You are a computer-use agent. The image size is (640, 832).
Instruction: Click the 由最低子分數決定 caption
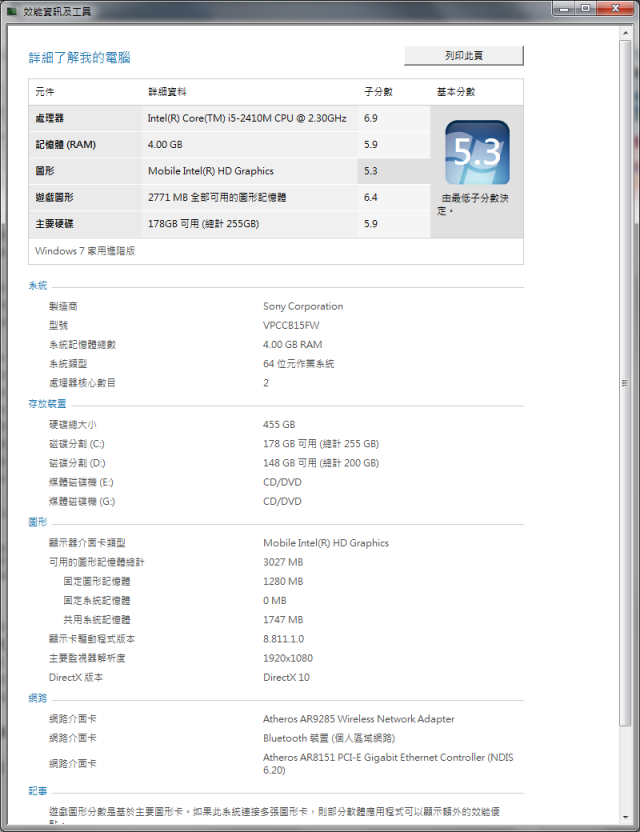click(473, 204)
